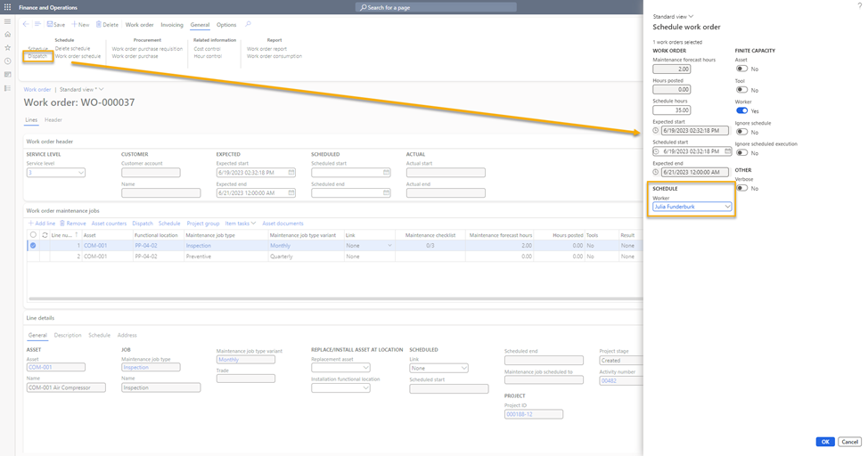Toggle the Ignore scheduled execution switch

click(741, 152)
